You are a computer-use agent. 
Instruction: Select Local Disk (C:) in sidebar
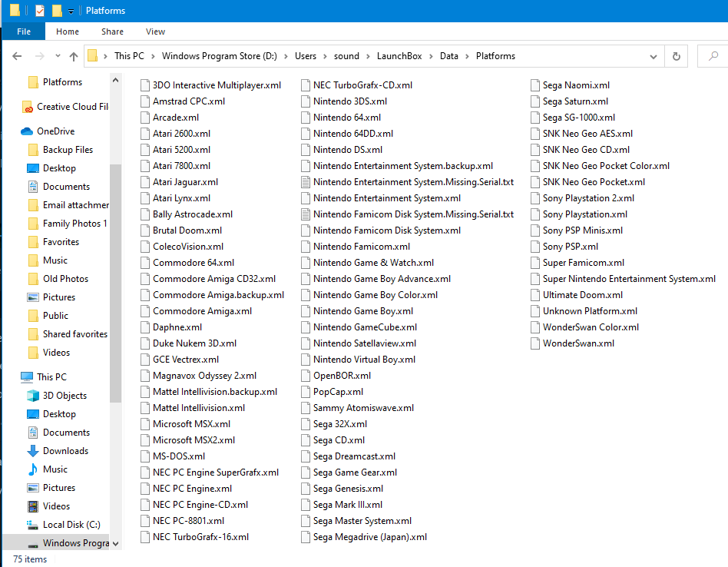click(63, 525)
